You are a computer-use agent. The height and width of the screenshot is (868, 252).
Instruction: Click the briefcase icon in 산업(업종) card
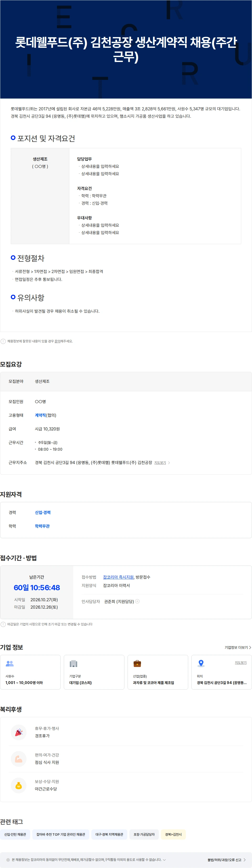click(x=137, y=664)
